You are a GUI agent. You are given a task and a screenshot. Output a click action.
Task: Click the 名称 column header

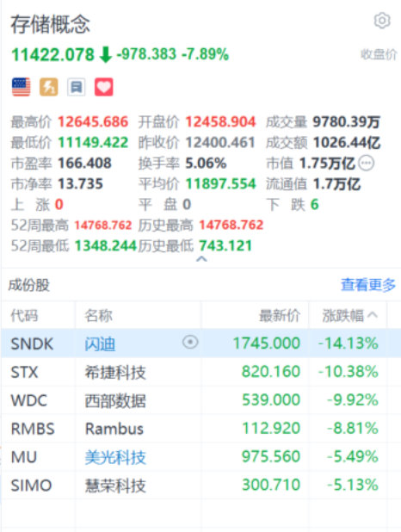(x=98, y=316)
